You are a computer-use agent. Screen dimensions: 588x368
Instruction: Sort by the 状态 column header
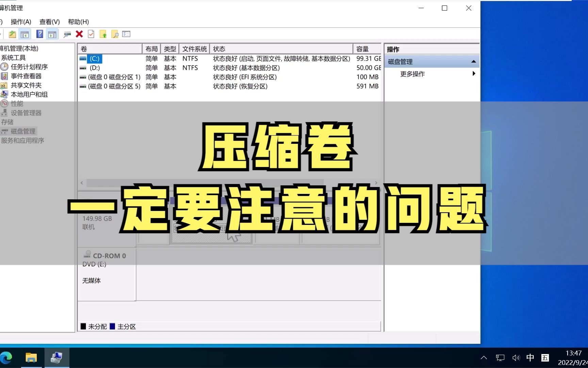(x=281, y=49)
